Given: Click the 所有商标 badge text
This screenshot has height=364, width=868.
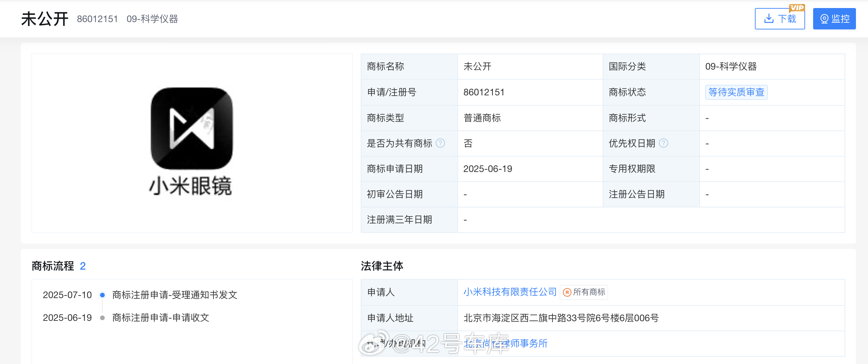Looking at the screenshot, I should [x=589, y=292].
